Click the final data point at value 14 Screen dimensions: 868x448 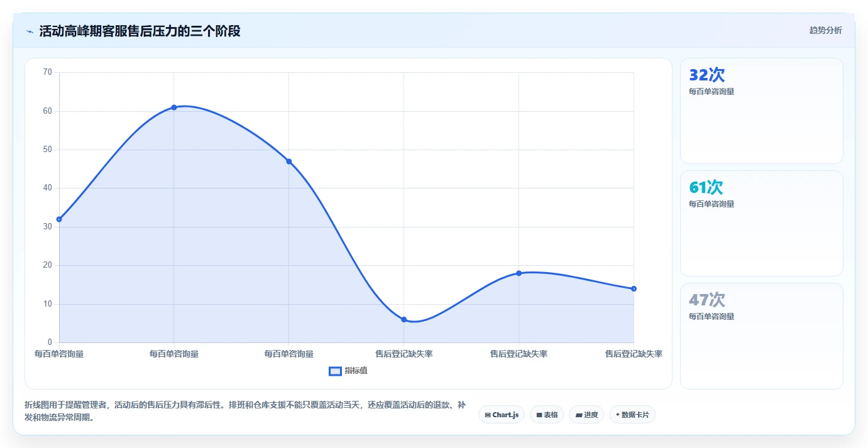(x=634, y=289)
